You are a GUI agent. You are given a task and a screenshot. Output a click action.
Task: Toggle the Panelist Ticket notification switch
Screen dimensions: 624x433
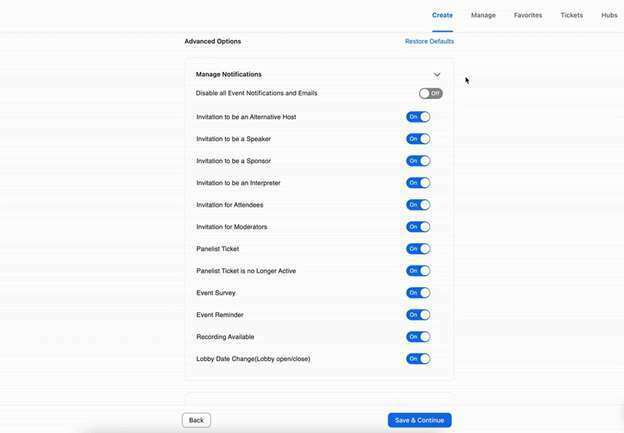(x=418, y=249)
